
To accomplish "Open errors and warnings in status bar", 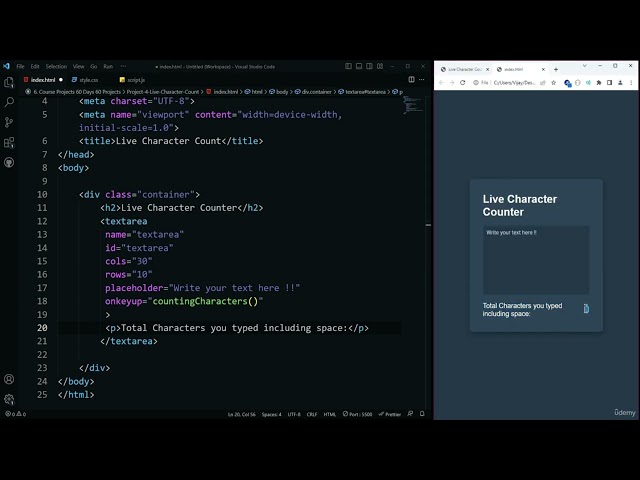I will [x=16, y=414].
